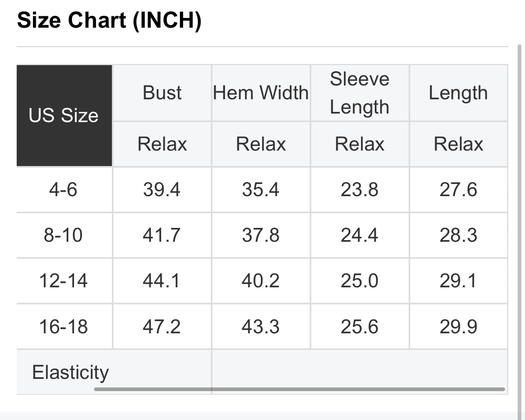Click the Length column header

pyautogui.click(x=458, y=93)
